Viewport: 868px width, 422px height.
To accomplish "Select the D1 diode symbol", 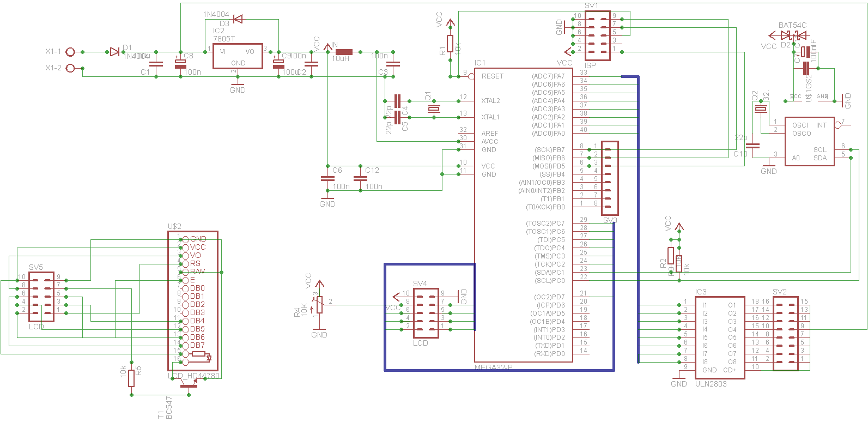I will pos(114,52).
